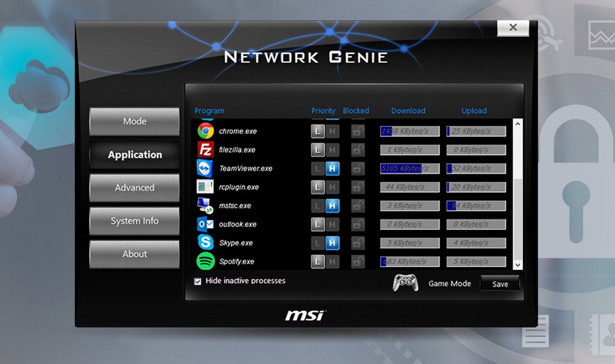Click the Spotify.exe download rate bar
The width and height of the screenshot is (615, 364).
point(410,261)
